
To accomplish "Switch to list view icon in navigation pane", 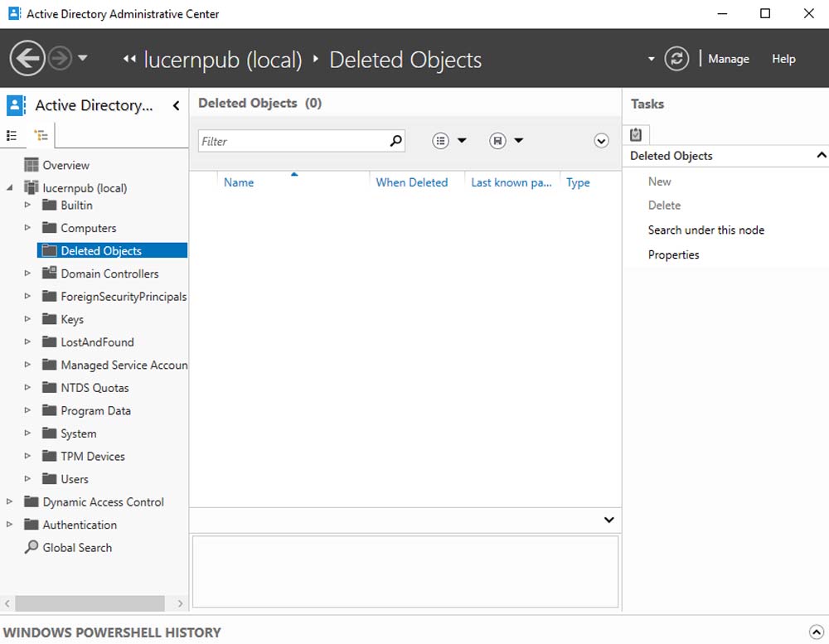I will 12,135.
